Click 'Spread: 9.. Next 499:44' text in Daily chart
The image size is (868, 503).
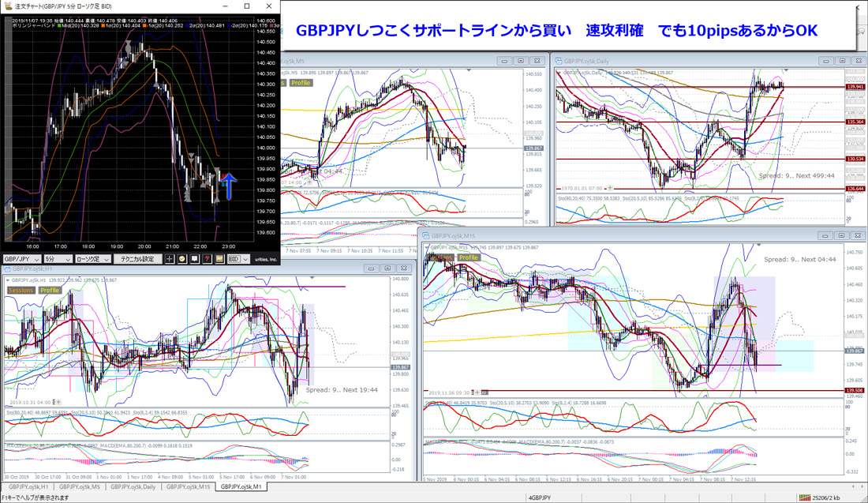click(797, 175)
